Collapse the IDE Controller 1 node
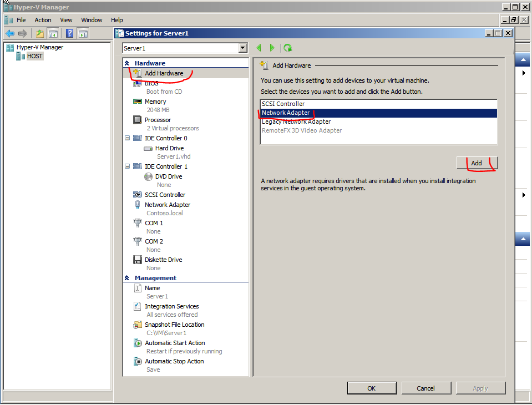Image resolution: width=532 pixels, height=405 pixels. (127, 166)
